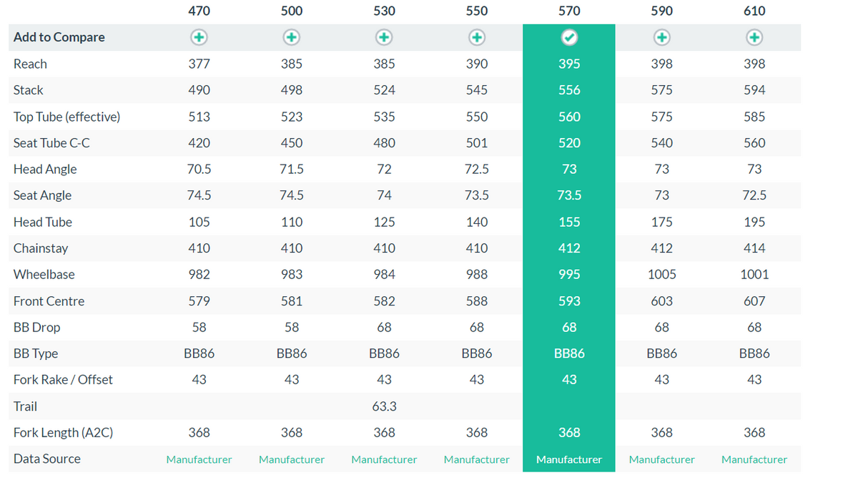Screen dimensions: 868x488
Task: Add size 500 to compare
Action: point(292,37)
